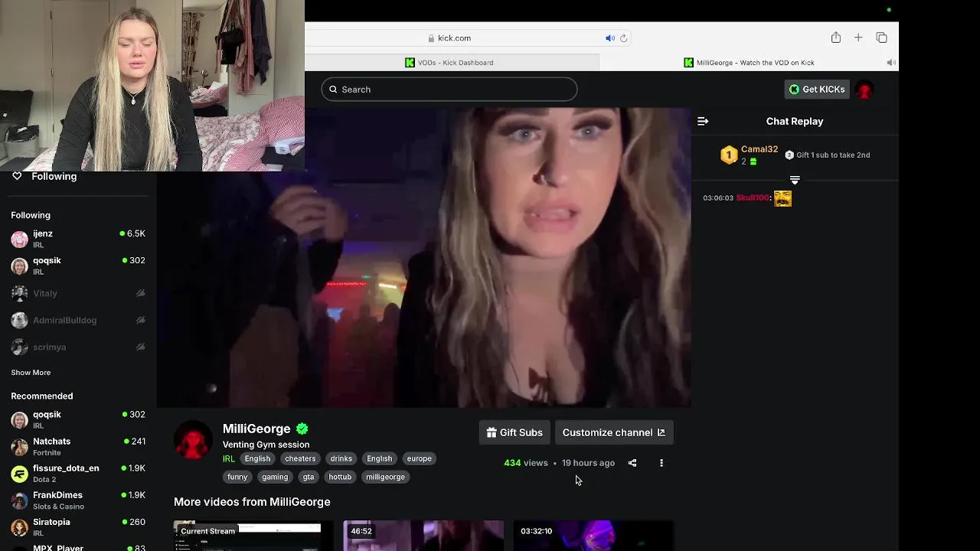The image size is (980, 551).
Task: Open MilliGeorge channel name link
Action: point(256,429)
